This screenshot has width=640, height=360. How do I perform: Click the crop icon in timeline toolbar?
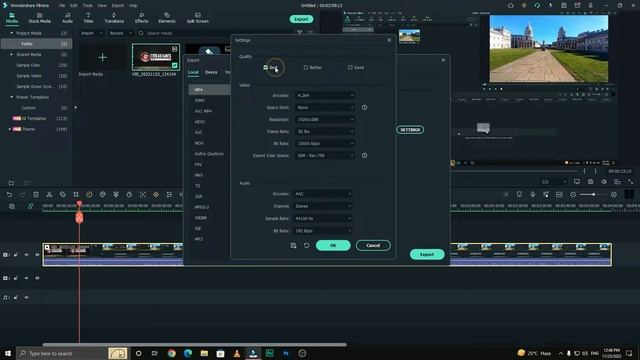76,195
